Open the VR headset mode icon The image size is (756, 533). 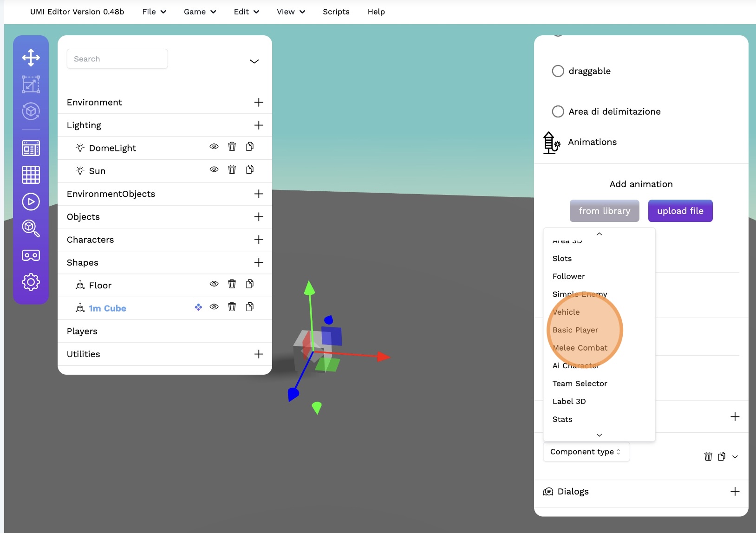tap(31, 255)
